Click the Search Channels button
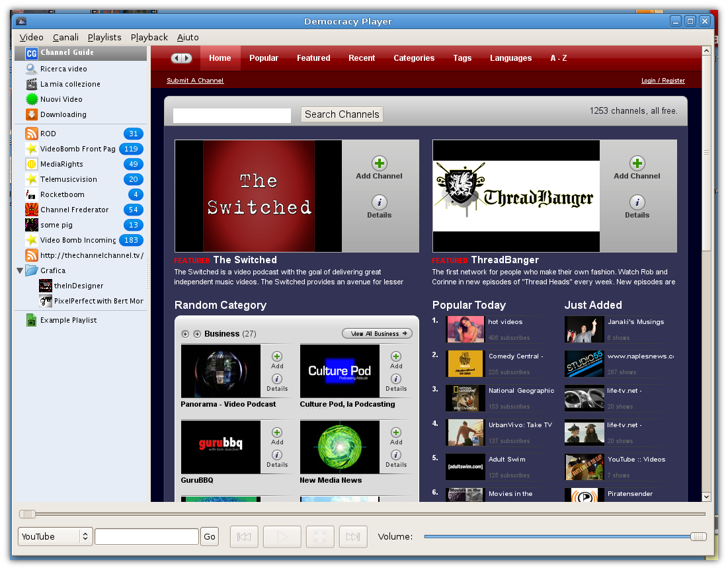The height and width of the screenshot is (570, 728). [x=342, y=114]
